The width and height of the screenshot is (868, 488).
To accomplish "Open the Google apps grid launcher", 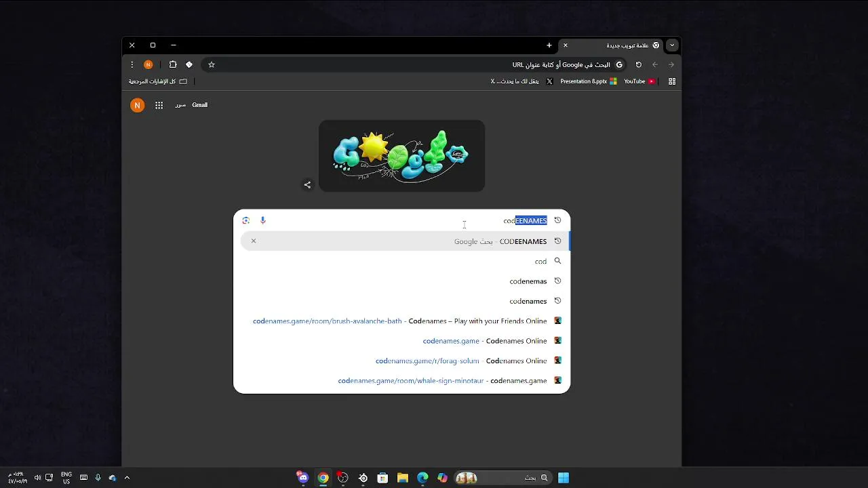I will point(159,105).
